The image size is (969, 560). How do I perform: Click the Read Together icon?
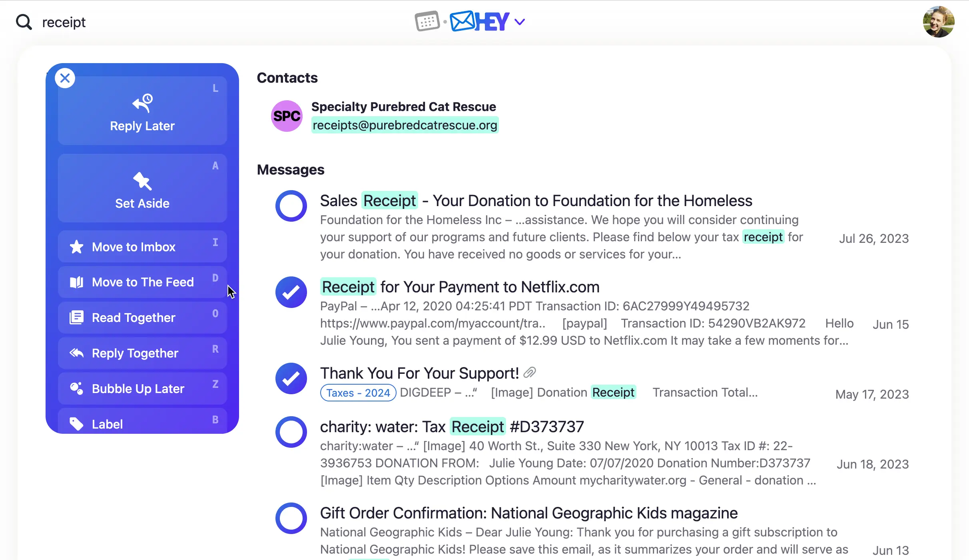[x=76, y=317]
